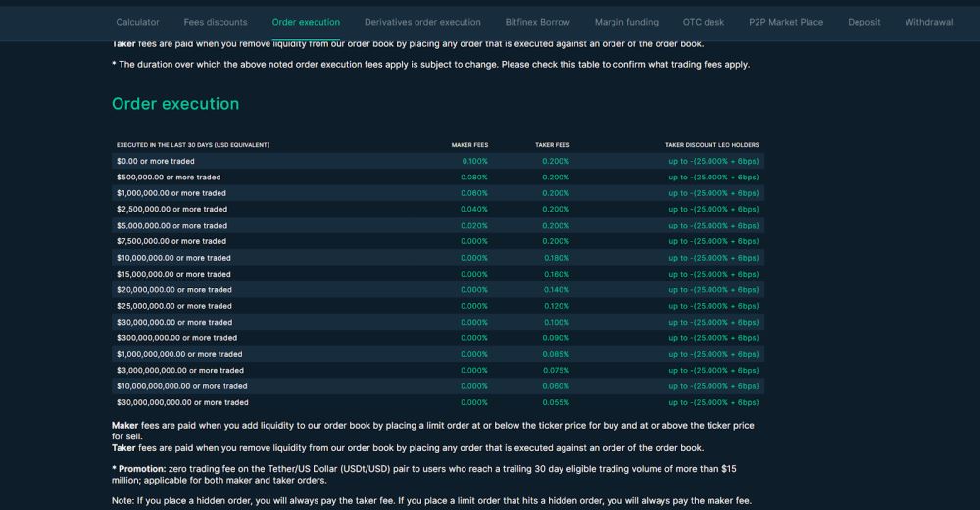Click the $500,000.00 or more traded row

[437, 178]
